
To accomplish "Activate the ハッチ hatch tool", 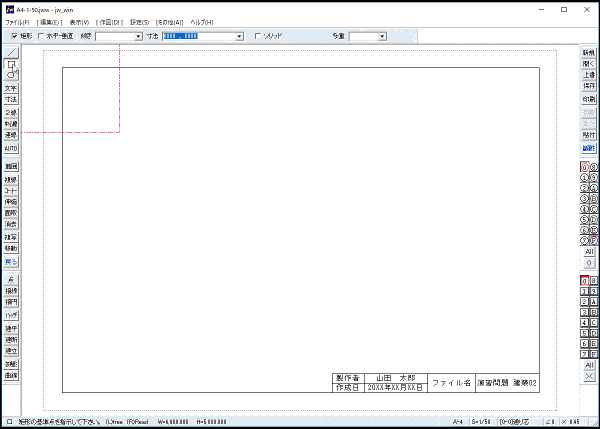I will click(x=11, y=315).
